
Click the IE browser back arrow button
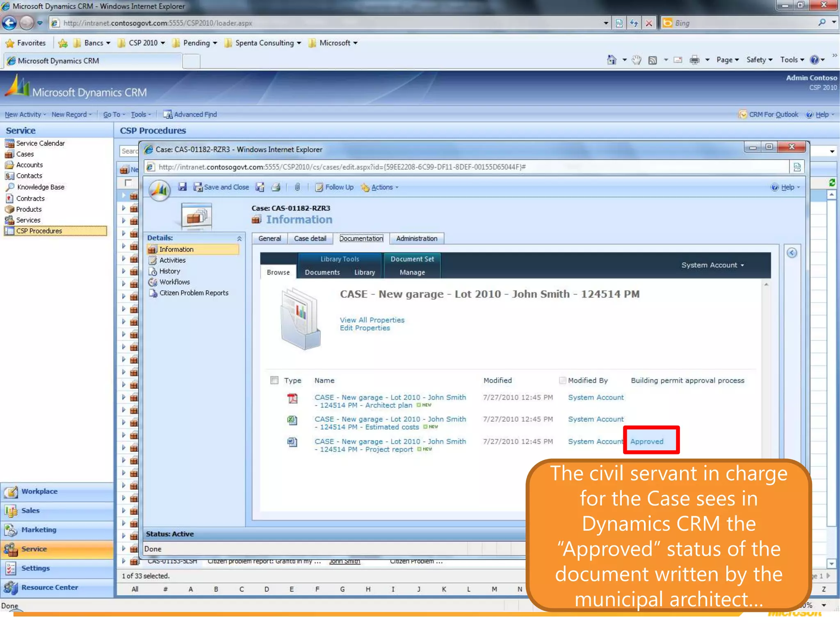[9, 23]
